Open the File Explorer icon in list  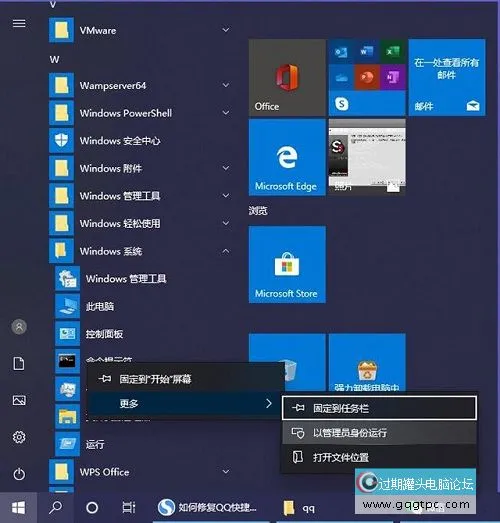click(67, 416)
